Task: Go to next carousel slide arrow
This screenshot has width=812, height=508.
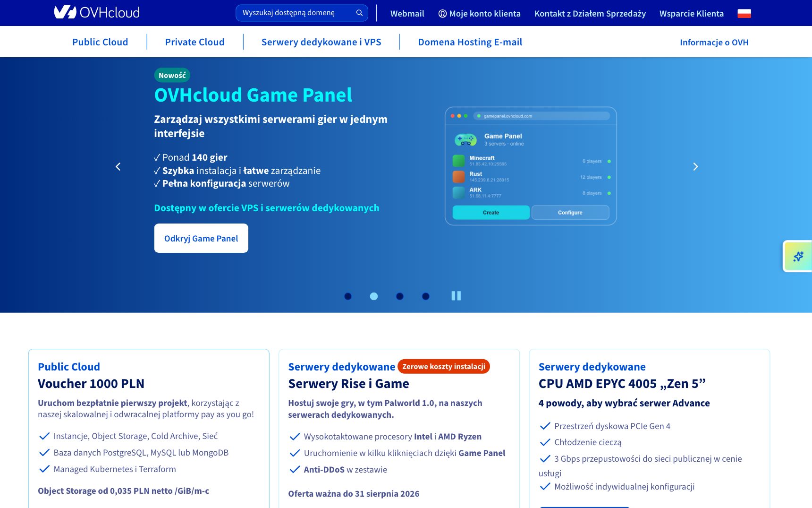Action: [x=695, y=166]
